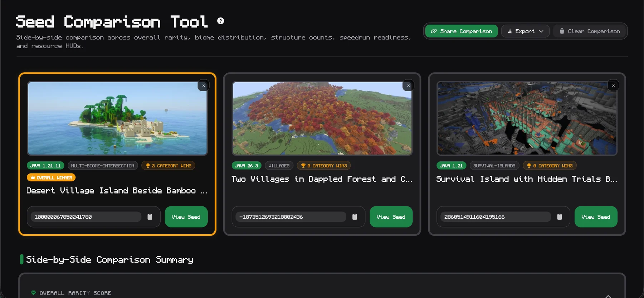Click the Share Comparison button
Viewport: 644px width, 298px height.
point(462,31)
